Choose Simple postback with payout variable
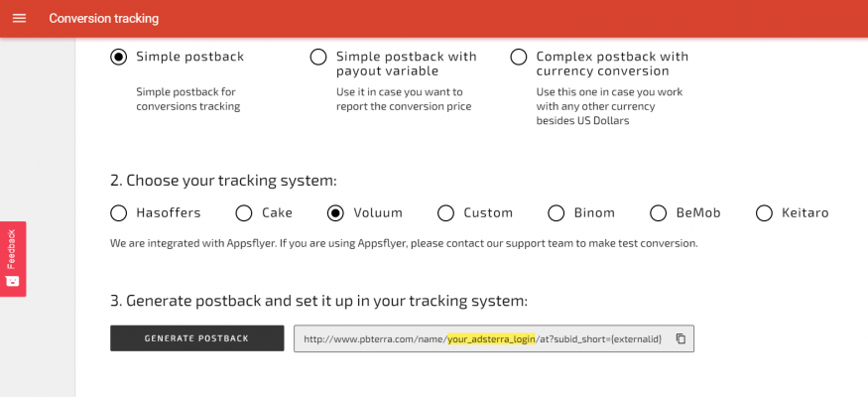Screen dimensions: 868x397 point(318,57)
